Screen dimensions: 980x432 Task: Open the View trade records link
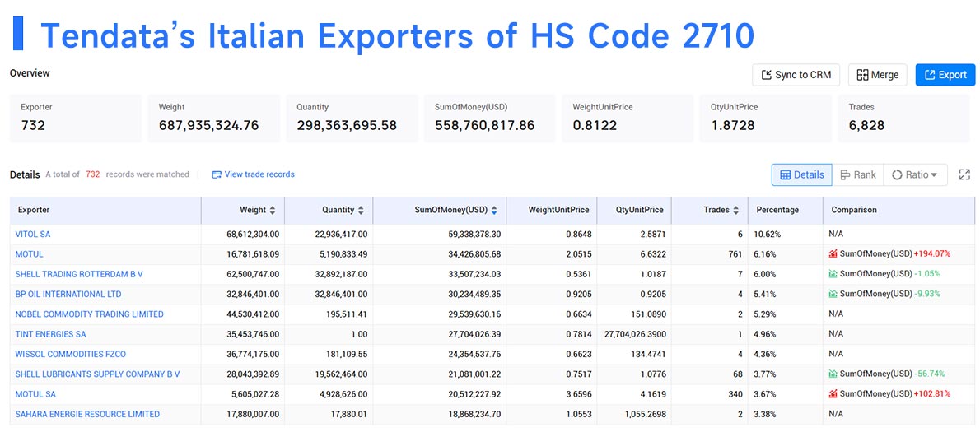[253, 174]
